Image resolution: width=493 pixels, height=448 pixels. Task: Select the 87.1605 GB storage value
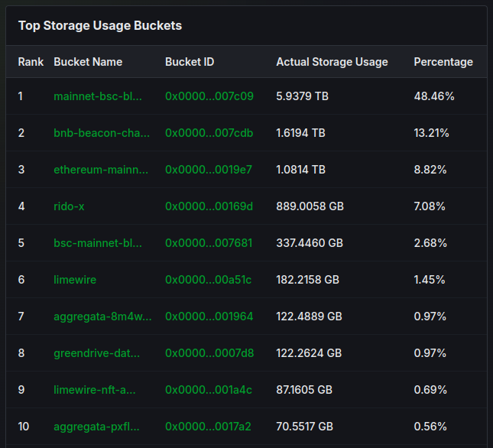coord(304,390)
